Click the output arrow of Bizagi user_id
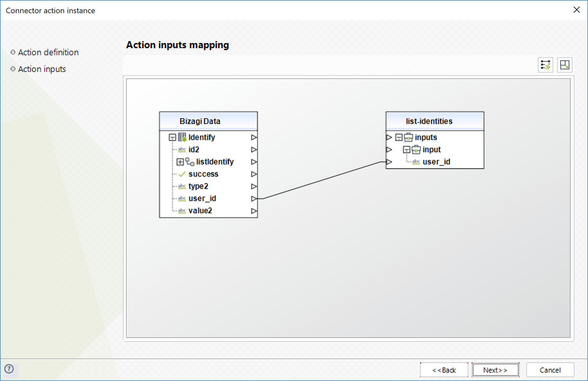 [x=254, y=199]
